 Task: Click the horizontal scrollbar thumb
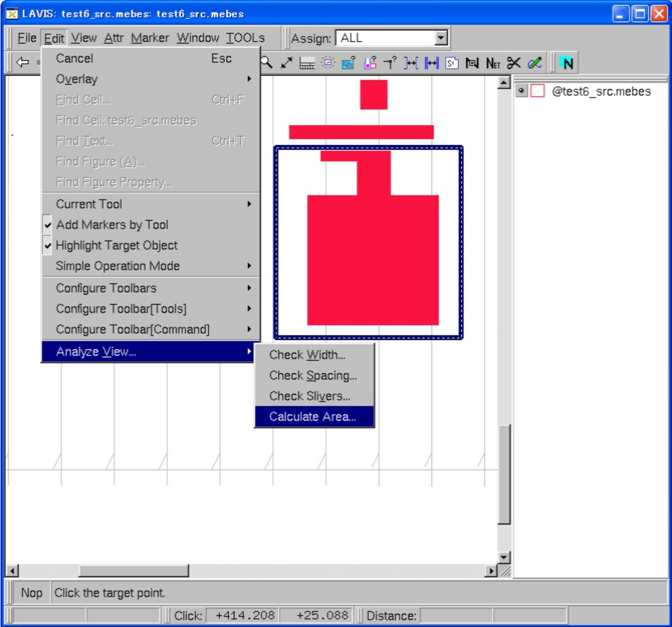pos(133,571)
